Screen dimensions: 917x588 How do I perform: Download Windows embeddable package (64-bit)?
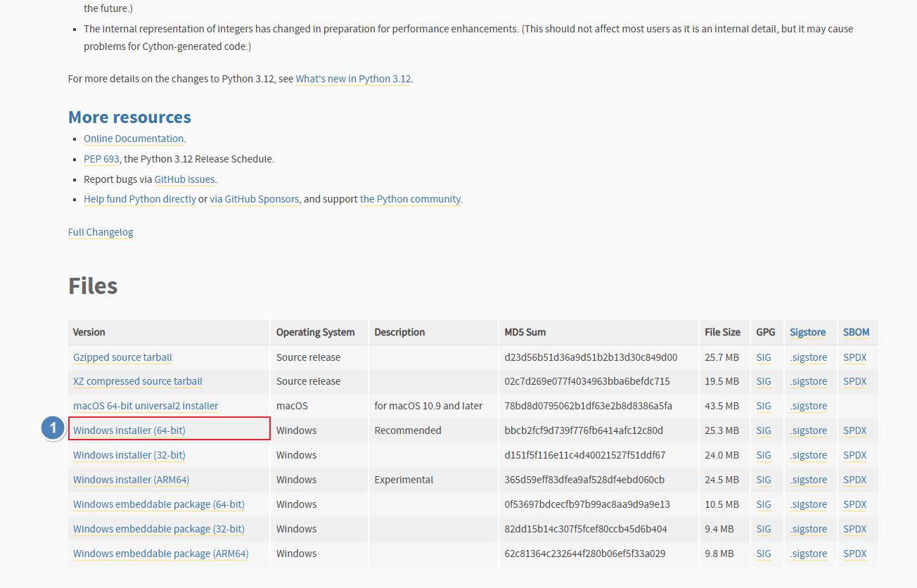(x=159, y=504)
